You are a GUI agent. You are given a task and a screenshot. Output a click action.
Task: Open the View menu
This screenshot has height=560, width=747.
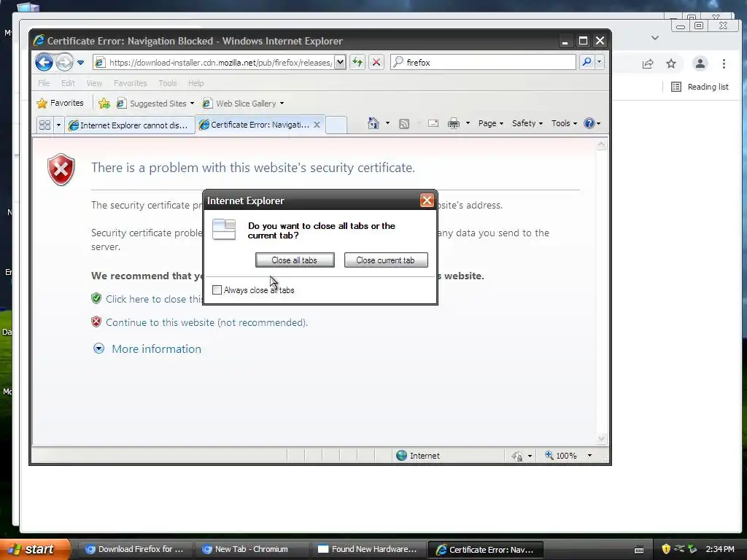[94, 83]
